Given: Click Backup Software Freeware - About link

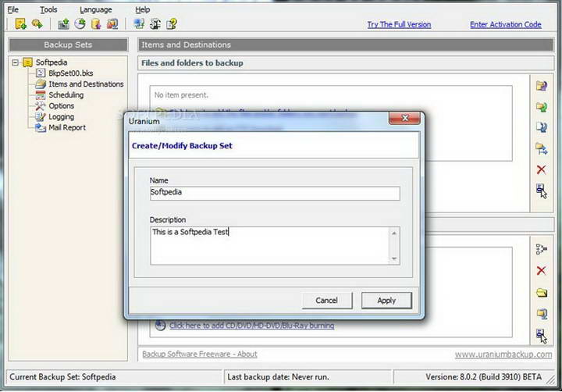Looking at the screenshot, I should tap(200, 354).
